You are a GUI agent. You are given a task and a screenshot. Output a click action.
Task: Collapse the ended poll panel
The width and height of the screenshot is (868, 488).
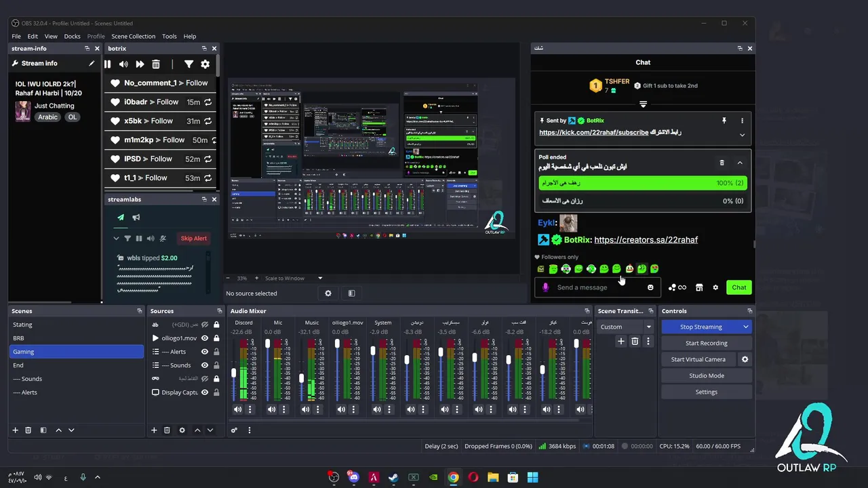[x=740, y=163]
